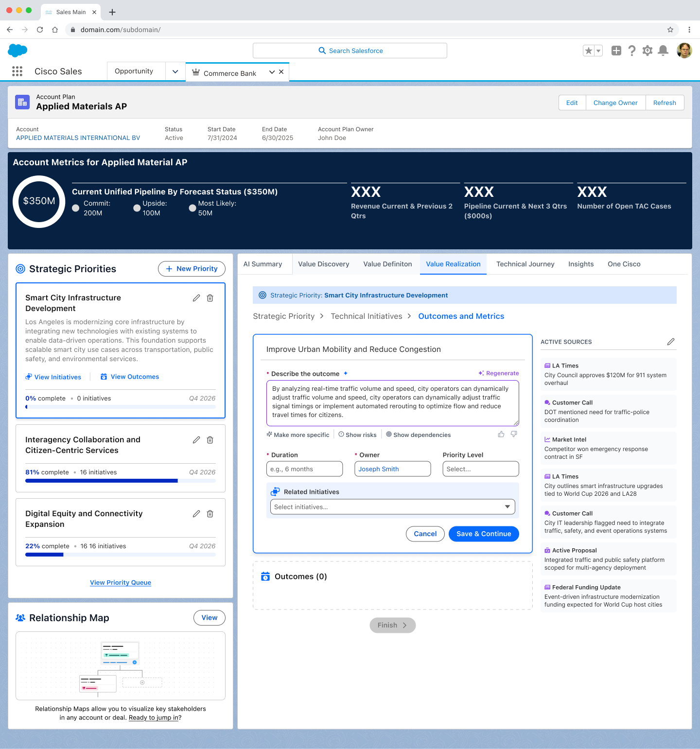
Task: Switch to the Technical Journey tab
Action: [x=525, y=264]
